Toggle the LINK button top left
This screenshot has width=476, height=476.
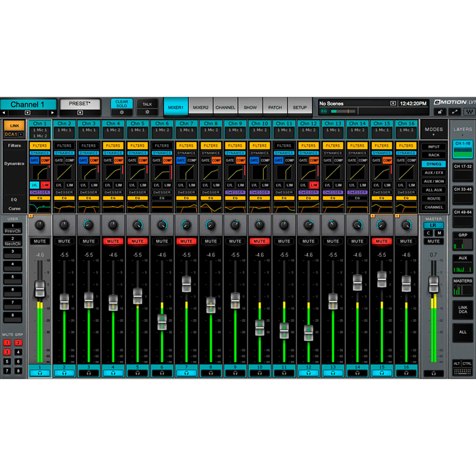point(14,125)
